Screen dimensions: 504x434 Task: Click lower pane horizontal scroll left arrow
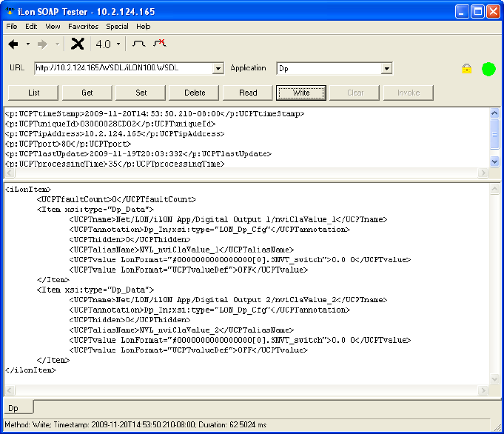click(10, 390)
